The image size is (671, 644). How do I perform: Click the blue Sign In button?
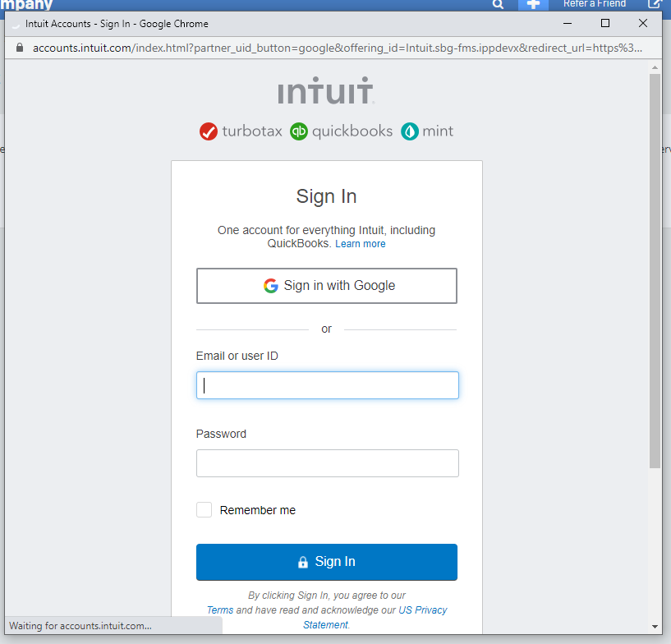click(x=327, y=563)
